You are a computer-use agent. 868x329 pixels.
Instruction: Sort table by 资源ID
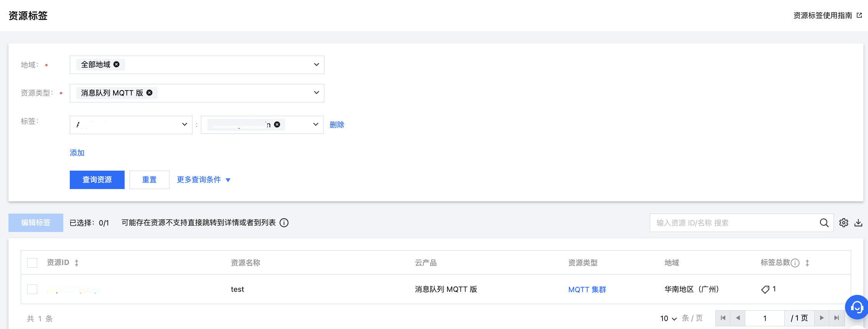coord(77,263)
